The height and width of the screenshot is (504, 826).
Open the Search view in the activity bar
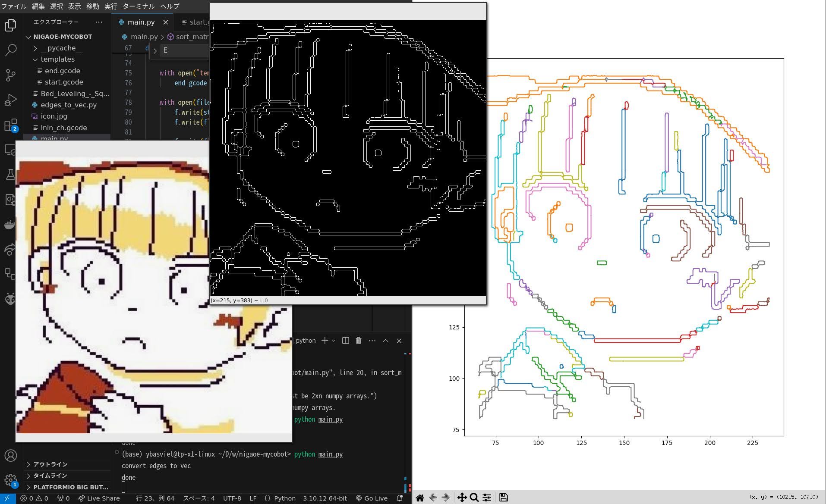pyautogui.click(x=10, y=50)
